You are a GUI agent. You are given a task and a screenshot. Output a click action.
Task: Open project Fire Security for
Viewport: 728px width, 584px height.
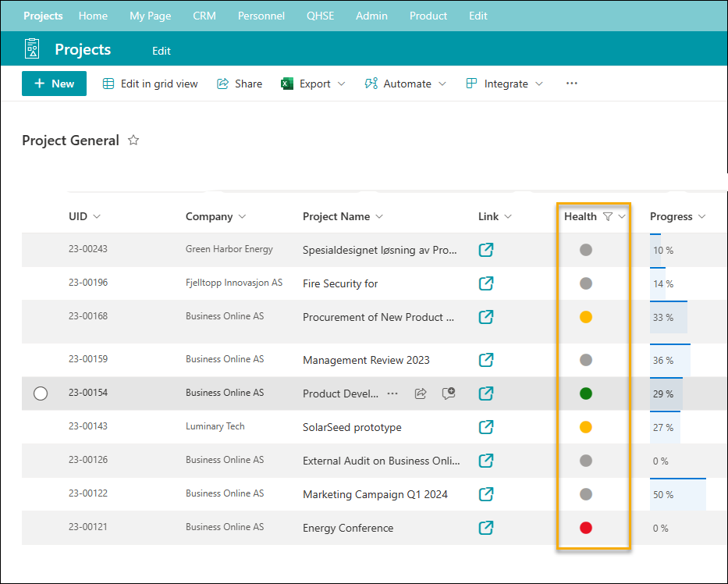click(x=340, y=283)
